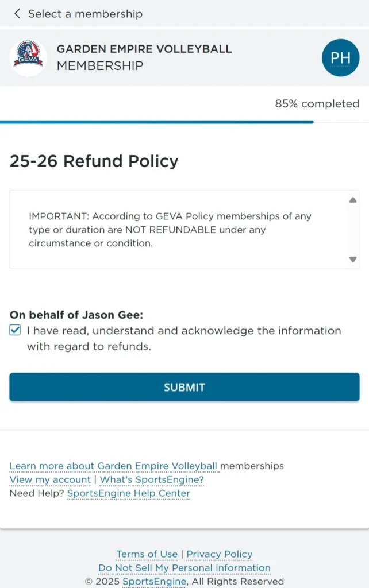Image resolution: width=369 pixels, height=588 pixels.
Task: Open the View my account link
Action: tap(50, 479)
